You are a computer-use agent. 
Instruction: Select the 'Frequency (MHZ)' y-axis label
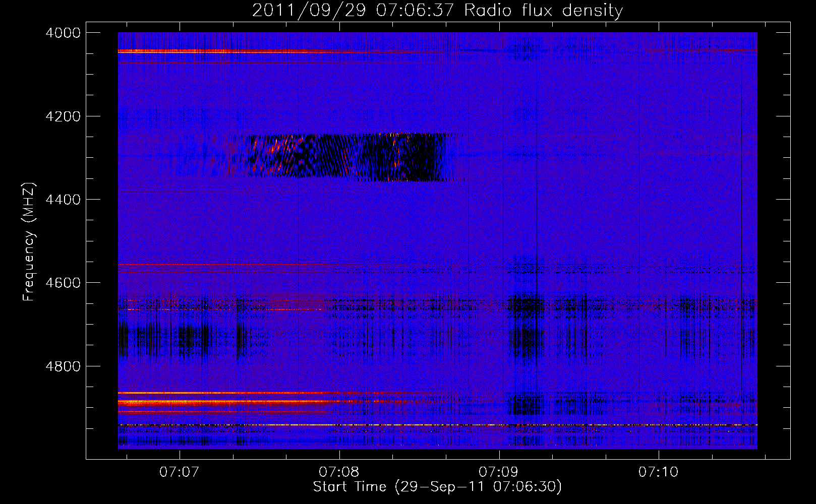coord(29,242)
